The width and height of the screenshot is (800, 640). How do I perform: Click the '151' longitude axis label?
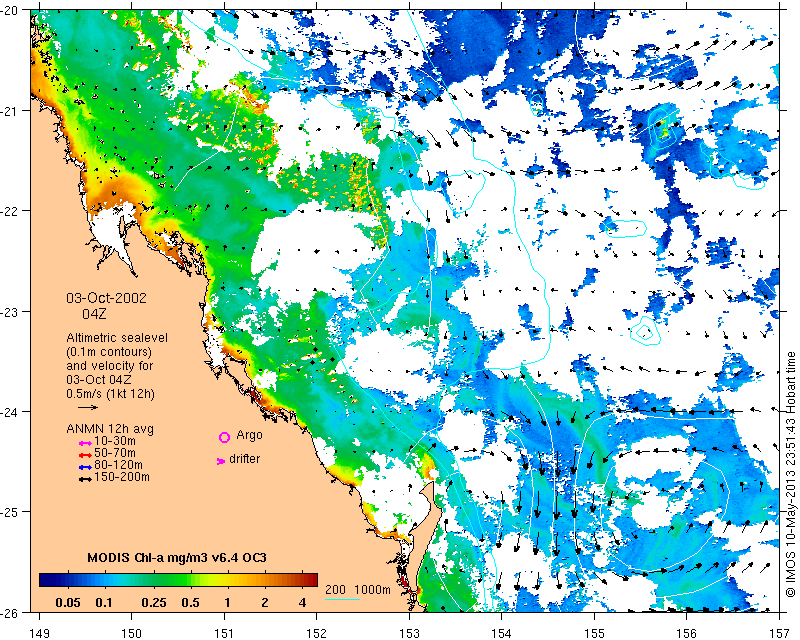tap(224, 633)
